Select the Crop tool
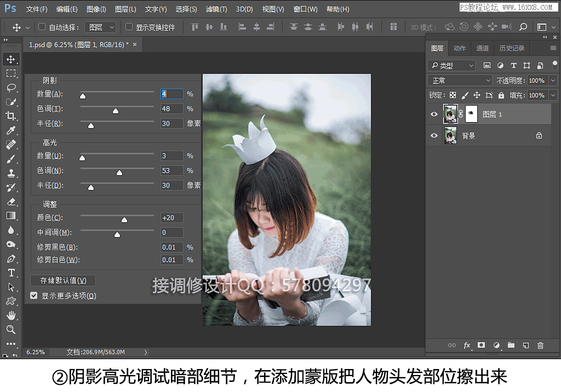 11,116
